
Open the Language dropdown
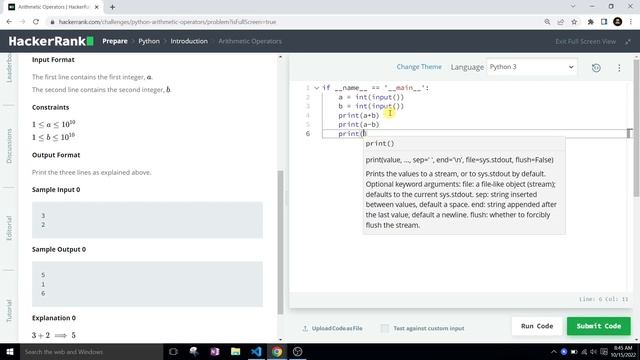pos(531,67)
